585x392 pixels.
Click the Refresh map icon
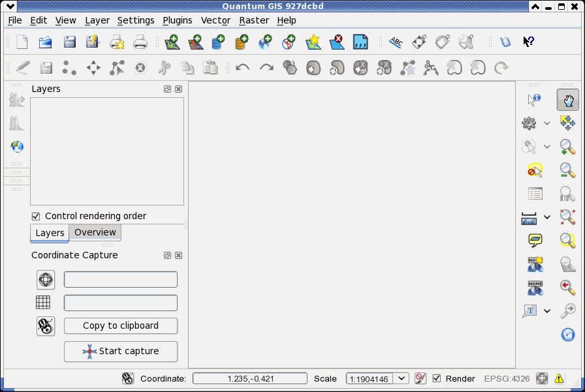pyautogui.click(x=568, y=334)
